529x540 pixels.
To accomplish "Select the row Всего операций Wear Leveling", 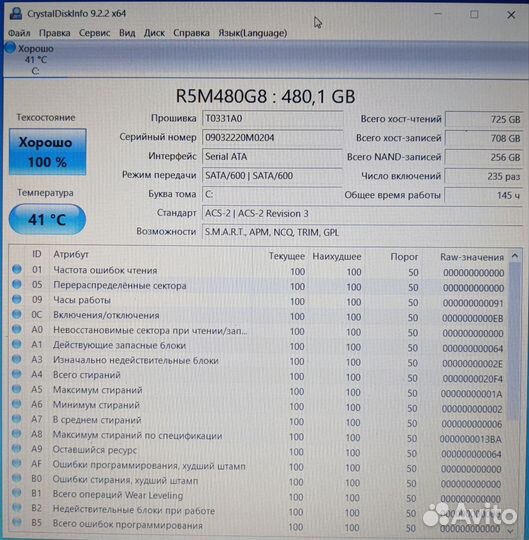I will point(258,496).
